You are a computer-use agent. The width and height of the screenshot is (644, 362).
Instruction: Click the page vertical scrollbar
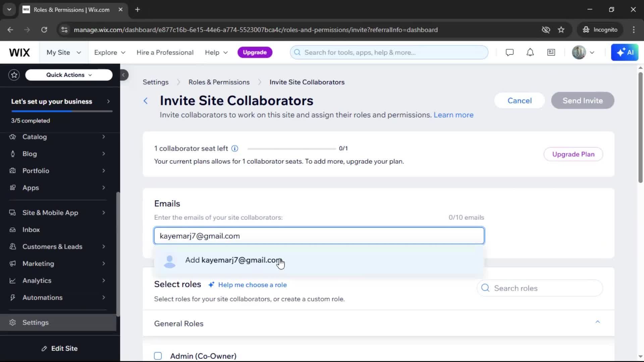pos(640,127)
